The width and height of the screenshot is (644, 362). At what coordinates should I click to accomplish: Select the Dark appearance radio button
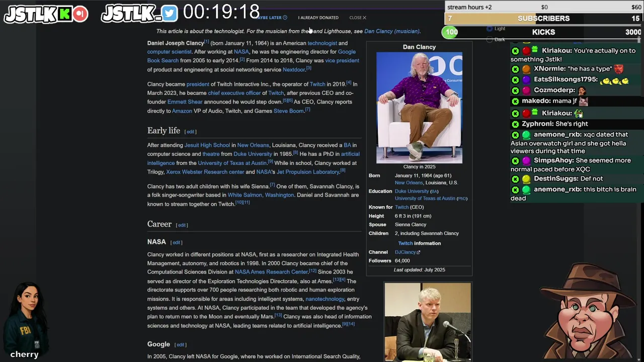click(490, 40)
